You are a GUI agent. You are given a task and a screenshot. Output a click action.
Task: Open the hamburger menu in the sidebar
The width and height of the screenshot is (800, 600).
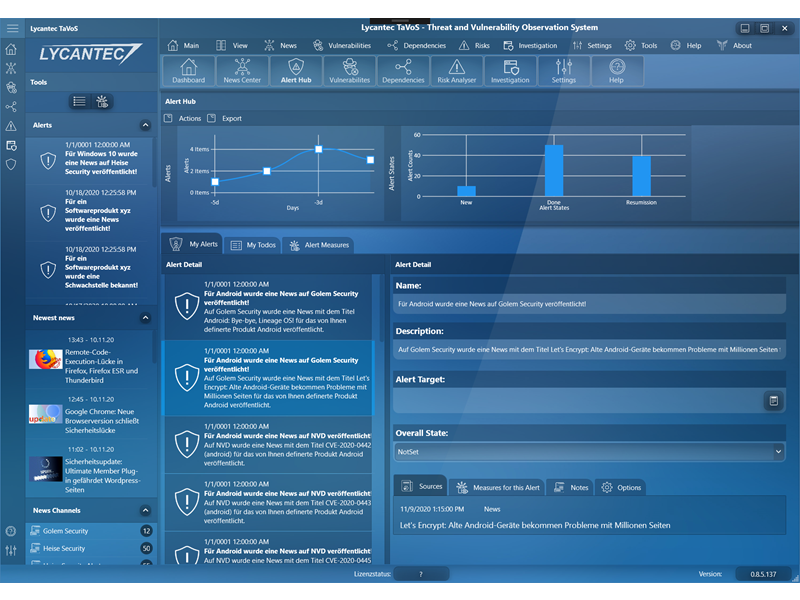(x=12, y=29)
